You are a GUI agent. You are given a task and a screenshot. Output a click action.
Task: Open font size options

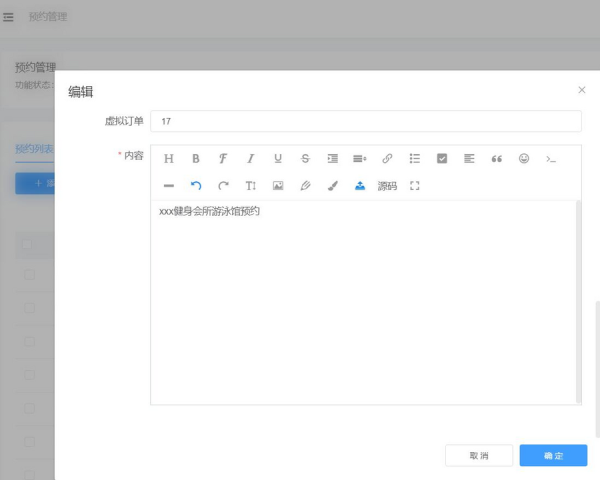(x=251, y=186)
